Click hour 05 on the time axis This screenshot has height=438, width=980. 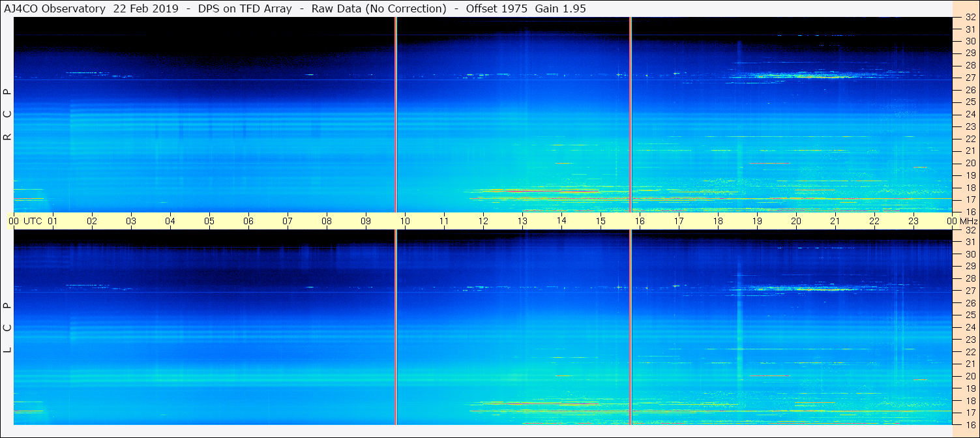pos(209,221)
